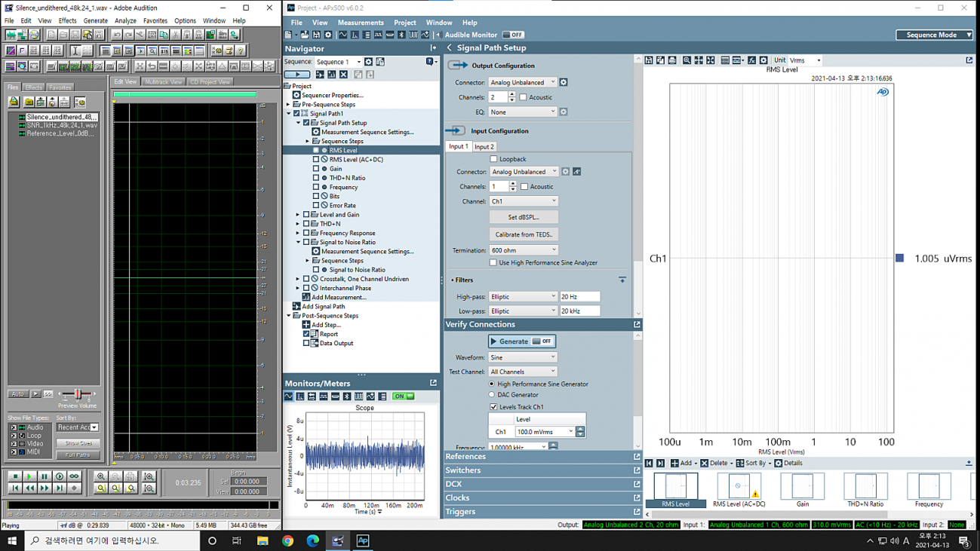This screenshot has height=551, width=980.
Task: Click Calibrate from TEDS... button
Action: tap(524, 234)
